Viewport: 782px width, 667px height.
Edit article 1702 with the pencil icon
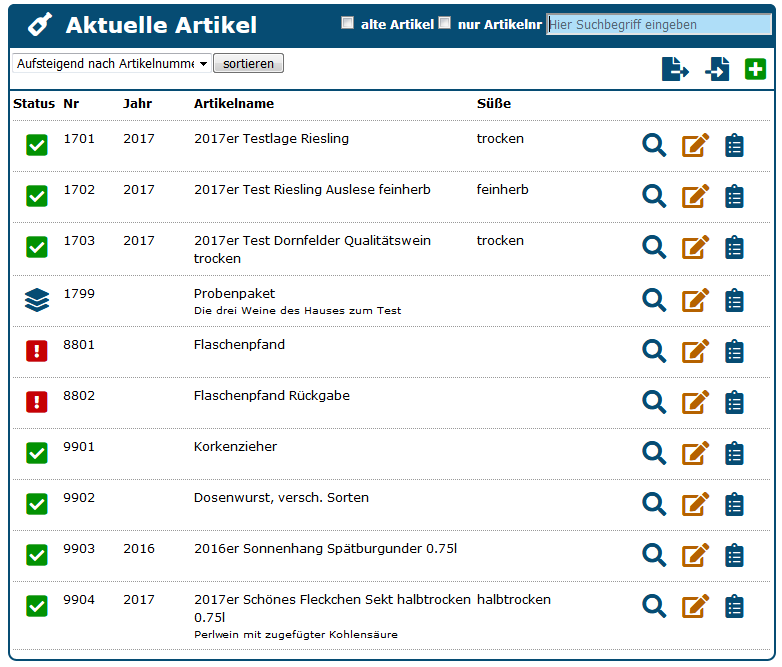[695, 196]
